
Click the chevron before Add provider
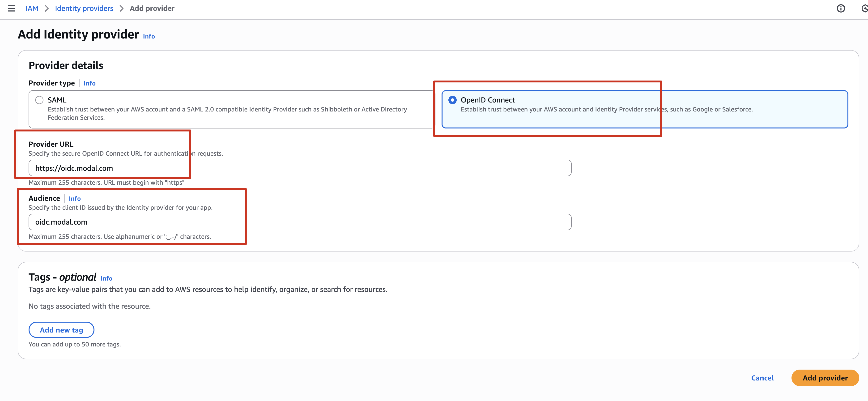coord(122,9)
